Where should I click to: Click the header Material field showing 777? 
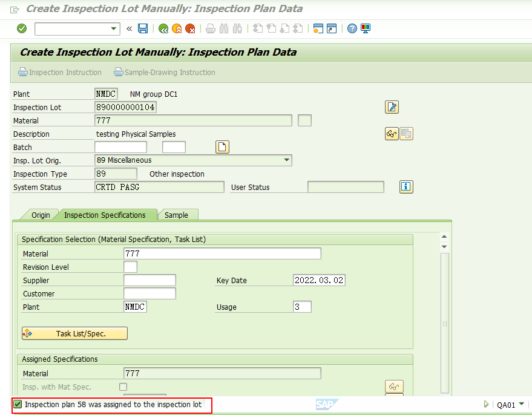point(193,120)
